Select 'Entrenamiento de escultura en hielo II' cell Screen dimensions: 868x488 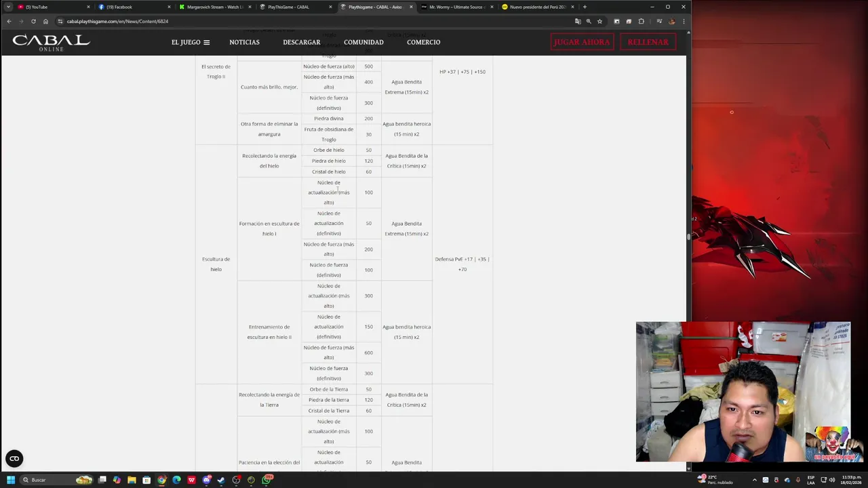tap(269, 332)
